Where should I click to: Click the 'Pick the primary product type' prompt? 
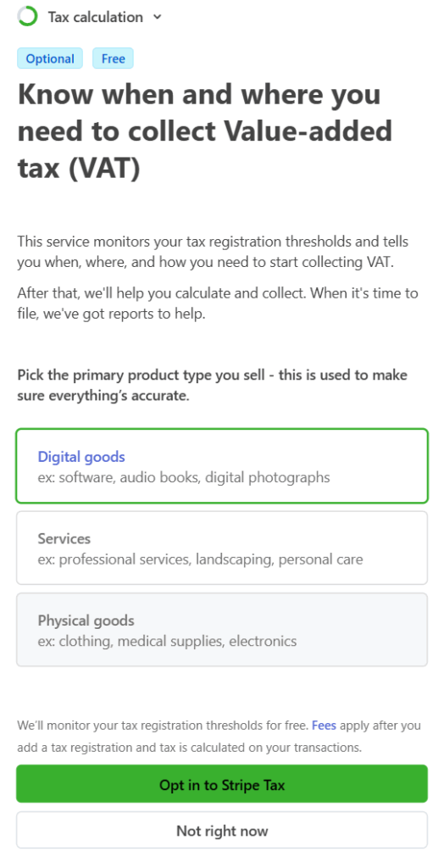(x=213, y=386)
